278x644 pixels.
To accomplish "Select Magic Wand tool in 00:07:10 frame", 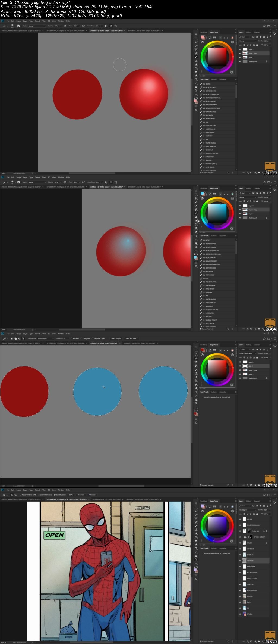I will pyautogui.click(x=196, y=358).
